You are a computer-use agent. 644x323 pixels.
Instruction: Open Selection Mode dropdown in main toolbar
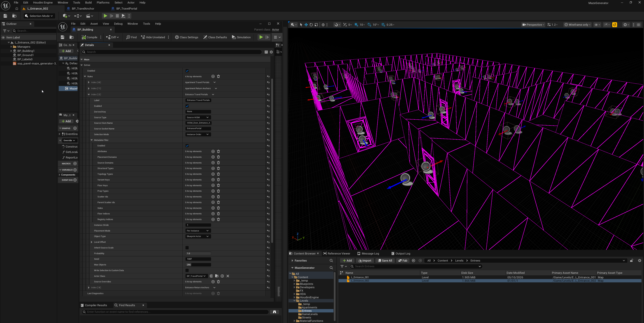[39, 16]
